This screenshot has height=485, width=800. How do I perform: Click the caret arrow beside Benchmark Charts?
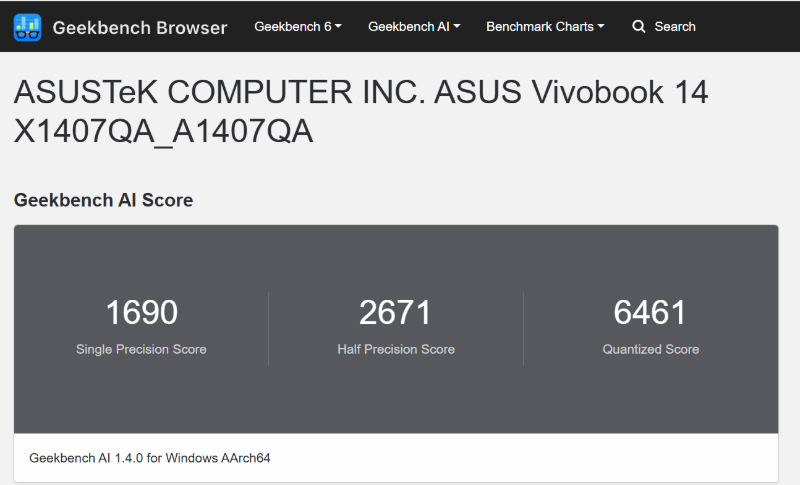[x=601, y=27]
